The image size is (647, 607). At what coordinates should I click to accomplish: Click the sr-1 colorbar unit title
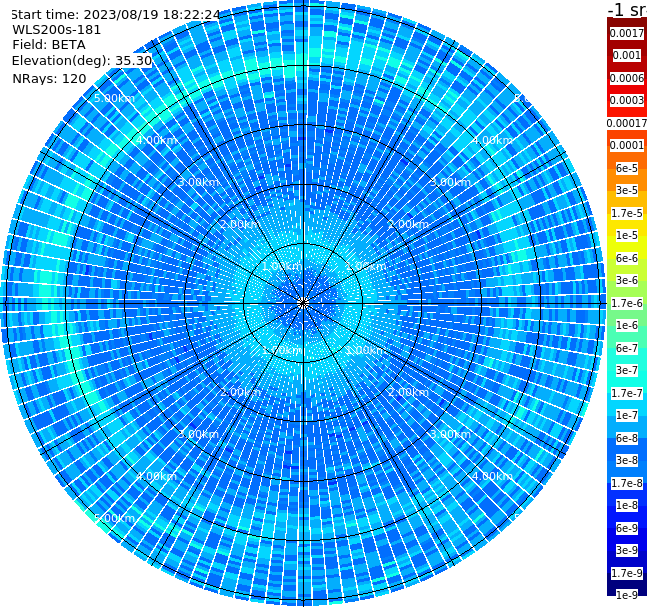(628, 9)
